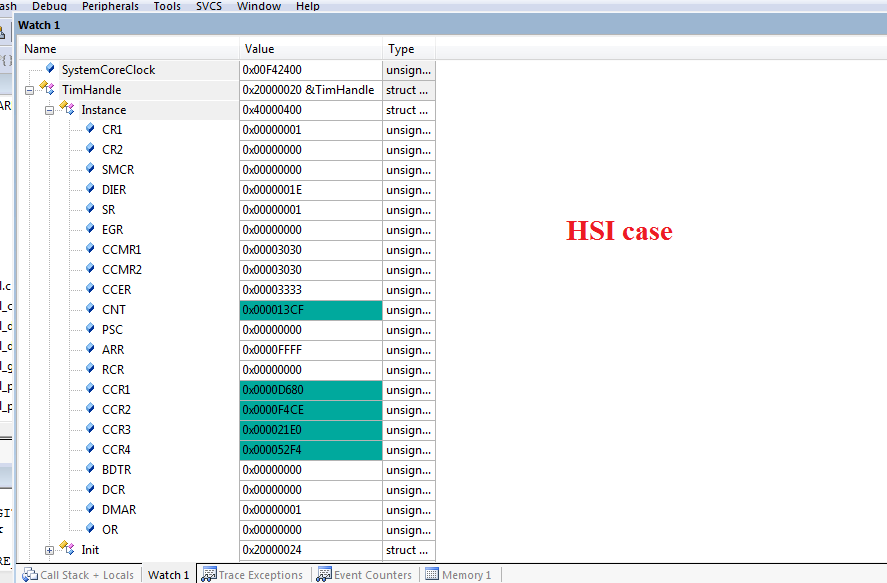Click the ARR register icon
Screen dimensions: 887x583
coord(91,348)
